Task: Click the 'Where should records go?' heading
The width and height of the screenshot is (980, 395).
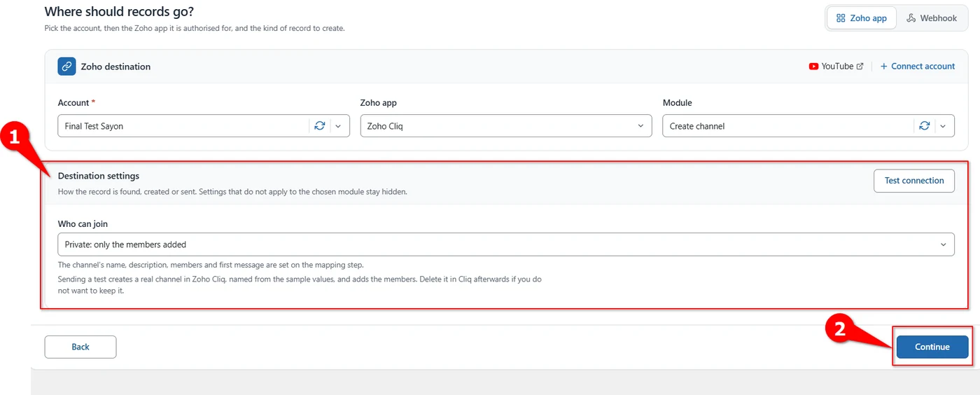Action: 119,12
